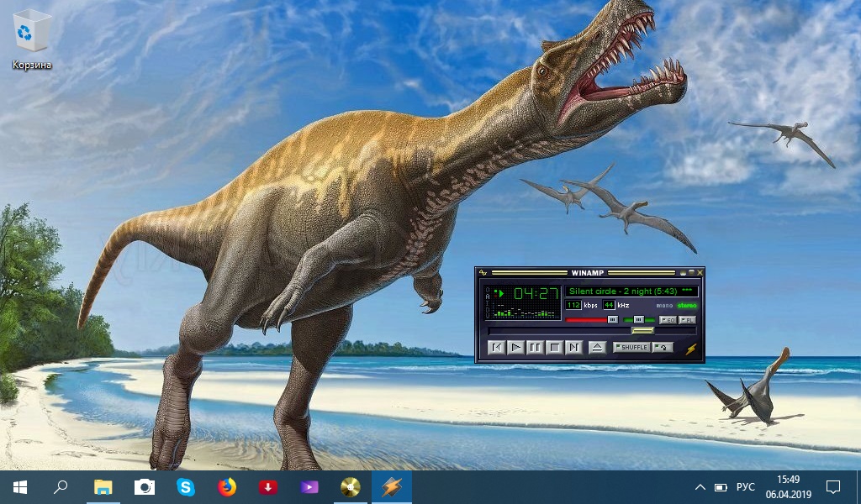
Task: Stop playback with the Stop button
Action: click(554, 347)
